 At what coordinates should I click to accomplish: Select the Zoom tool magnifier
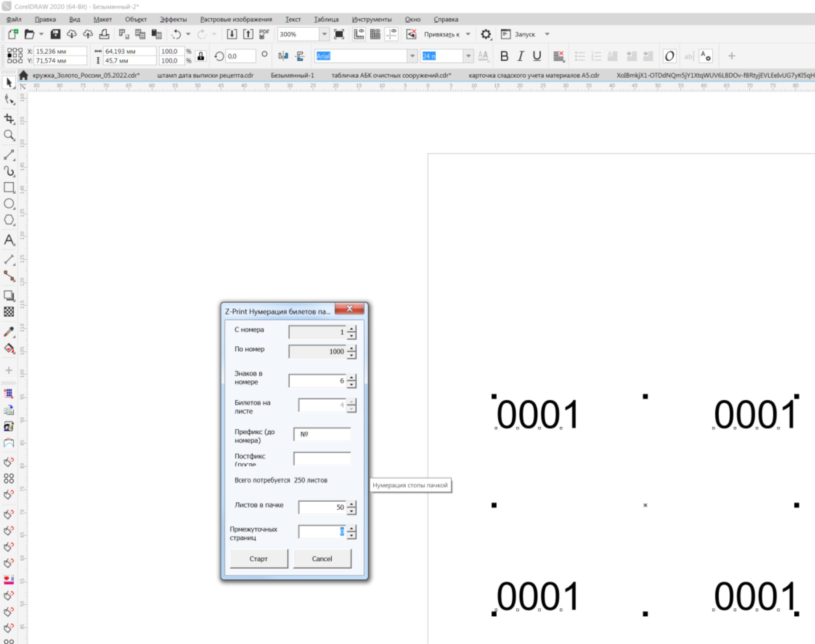coord(9,135)
